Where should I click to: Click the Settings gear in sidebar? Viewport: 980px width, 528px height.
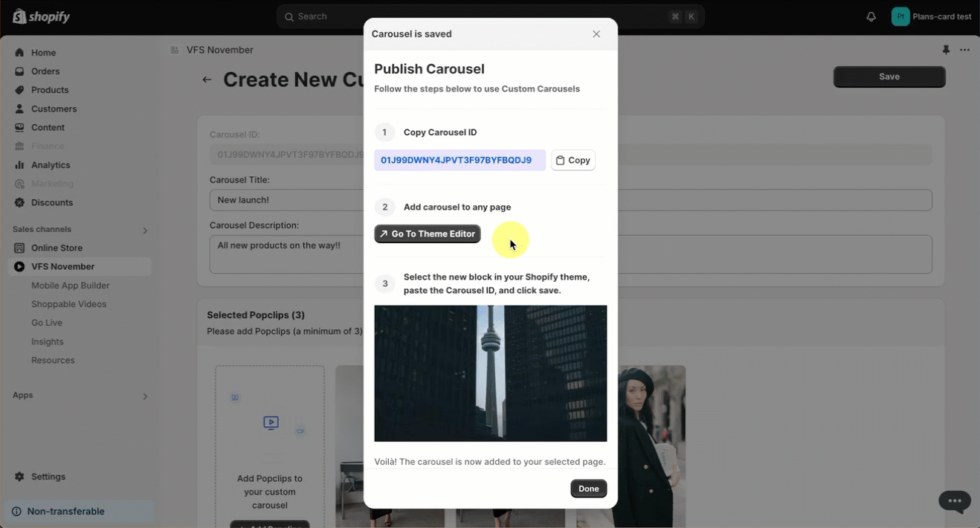click(x=19, y=477)
